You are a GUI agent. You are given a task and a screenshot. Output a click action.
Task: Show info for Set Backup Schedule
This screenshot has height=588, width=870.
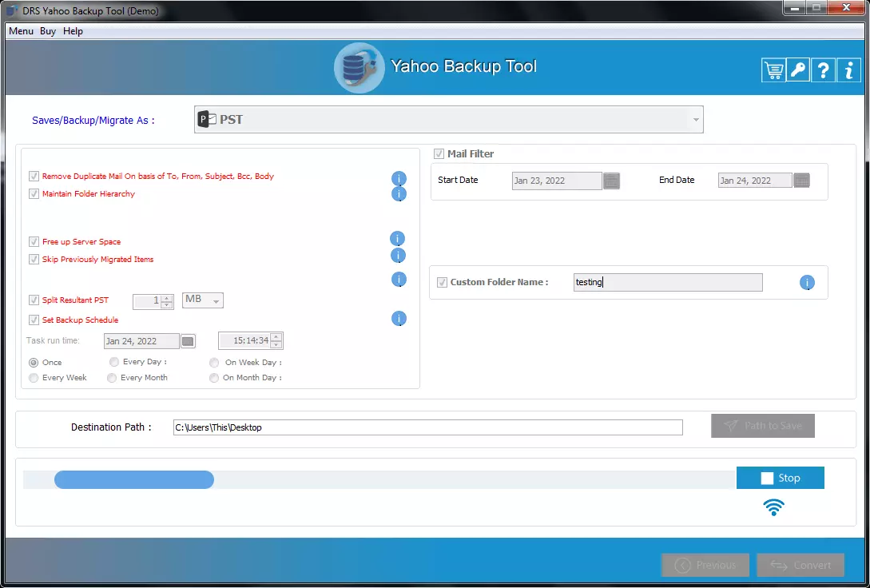coord(399,319)
